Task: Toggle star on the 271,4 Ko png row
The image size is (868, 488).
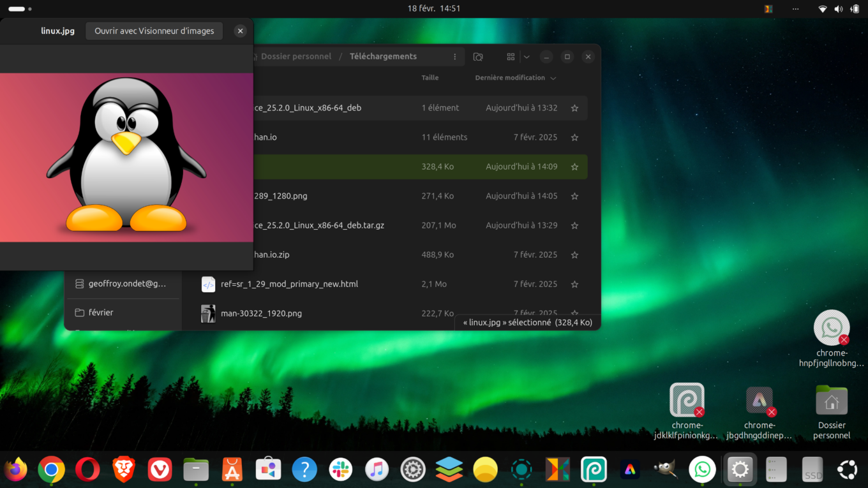Action: 574,196
